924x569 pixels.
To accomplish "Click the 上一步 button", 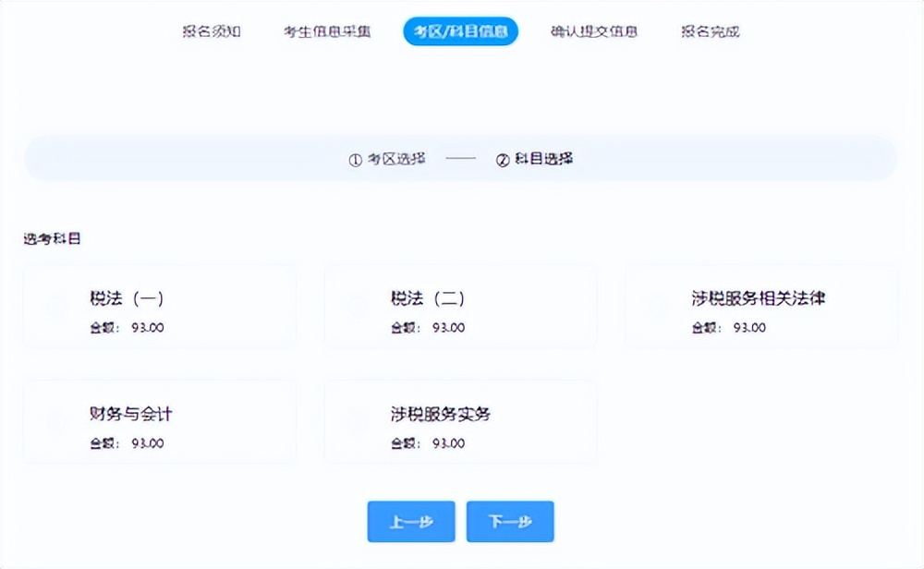I will 411,521.
